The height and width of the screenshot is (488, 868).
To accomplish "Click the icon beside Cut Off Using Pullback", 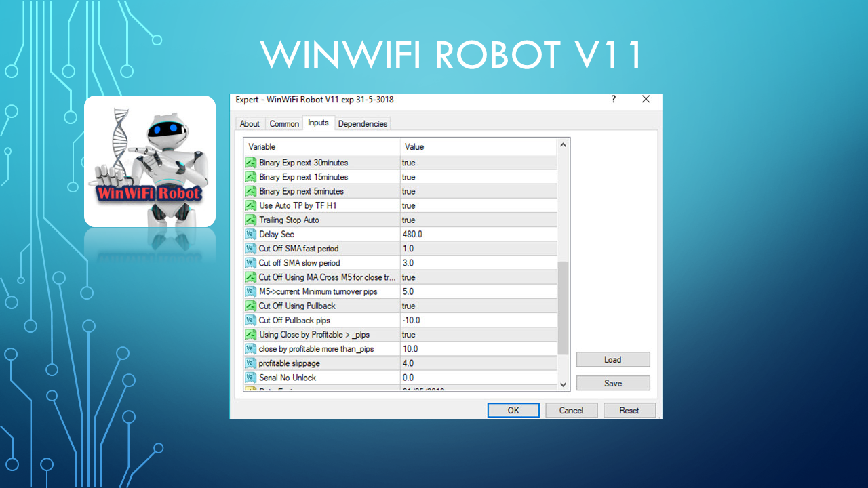I will coord(250,306).
